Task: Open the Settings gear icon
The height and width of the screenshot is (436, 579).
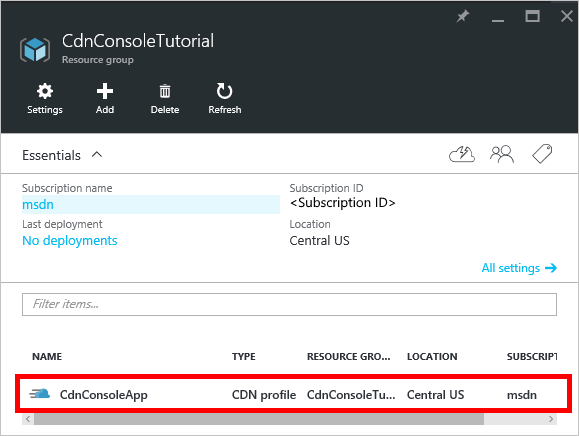Action: pyautogui.click(x=45, y=91)
